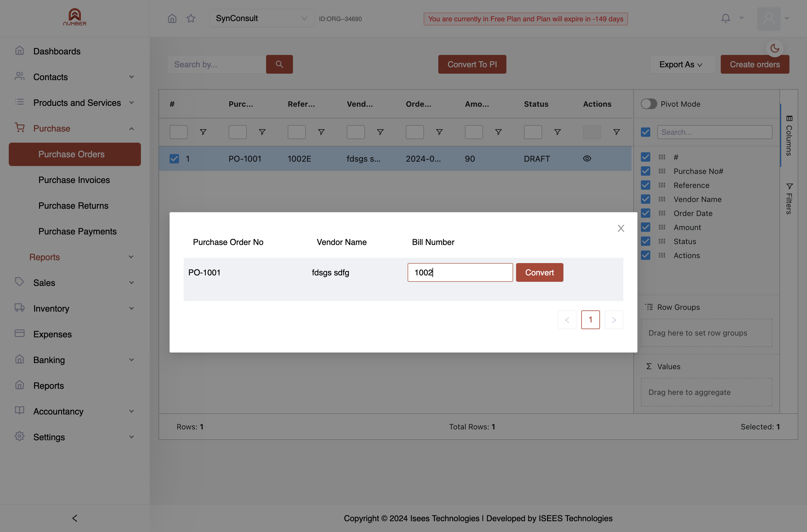Expand Products and Services menu
Image resolution: width=807 pixels, height=532 pixels.
75,103
